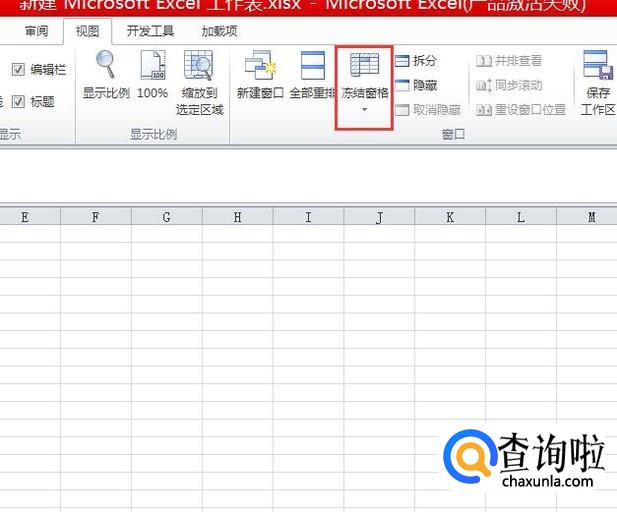
Task: Open a new window (新建窗口)
Action: [260, 75]
